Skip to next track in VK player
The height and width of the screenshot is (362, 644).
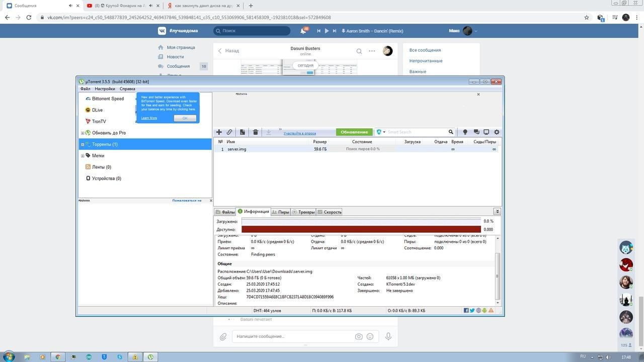click(335, 31)
